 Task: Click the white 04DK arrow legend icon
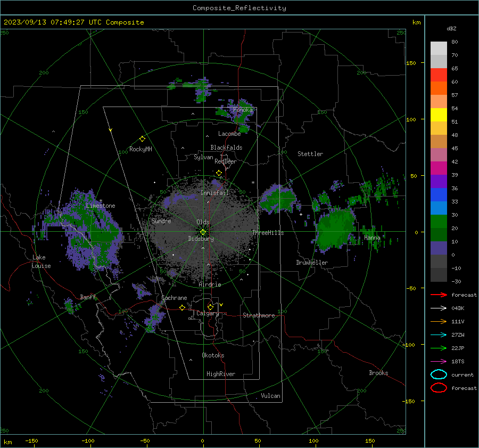click(439, 308)
